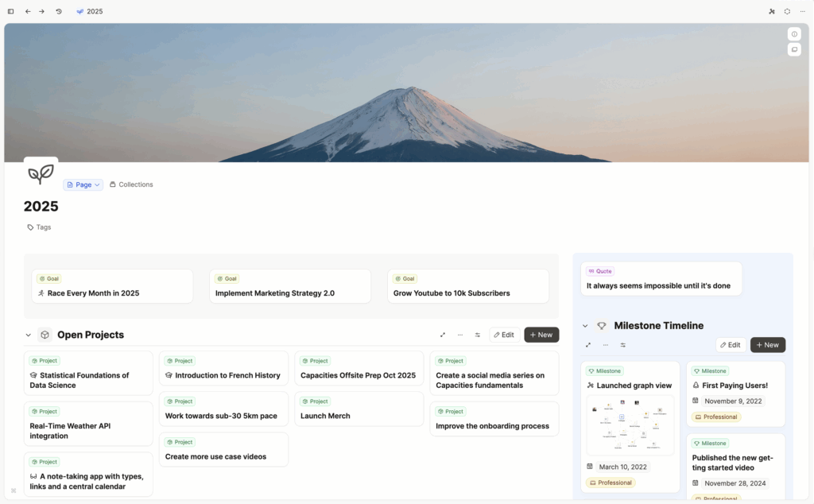This screenshot has width=814, height=504.
Task: Open the 2025 tab in title bar
Action: click(x=90, y=11)
